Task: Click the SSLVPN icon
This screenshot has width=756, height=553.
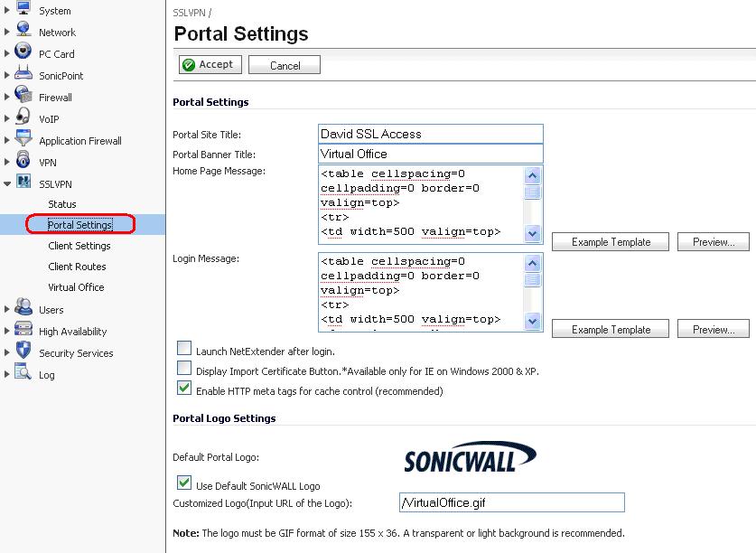Action: pos(23,182)
